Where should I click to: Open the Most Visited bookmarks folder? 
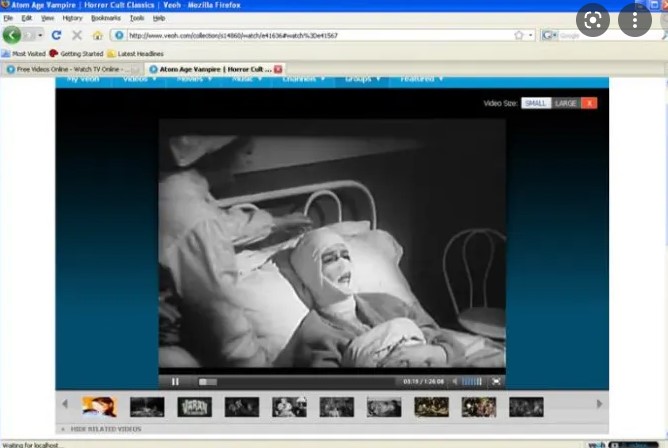(24, 54)
